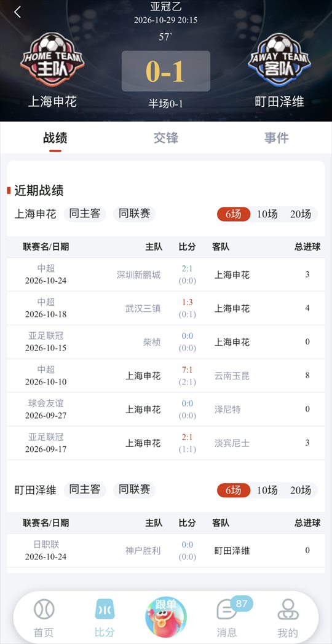
Task: Open 柴桢 team in results
Action: (152, 342)
